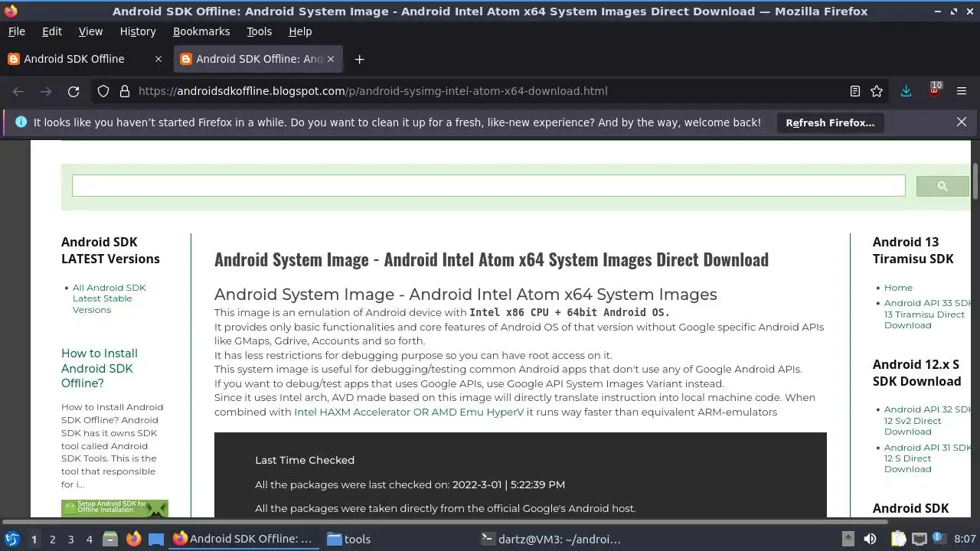This screenshot has width=980, height=551.
Task: Click the blog search input field
Action: pyautogui.click(x=488, y=186)
